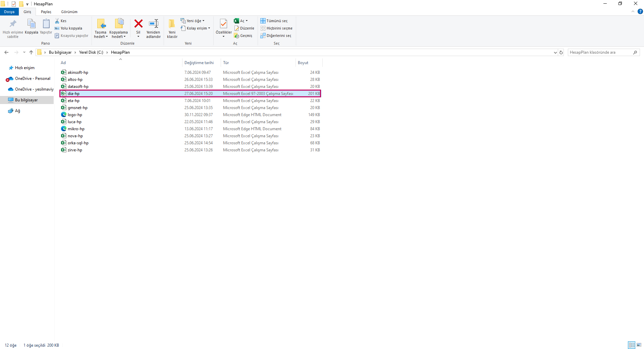
Task: Click Yeniden adlandır rename icon
Action: (x=154, y=24)
